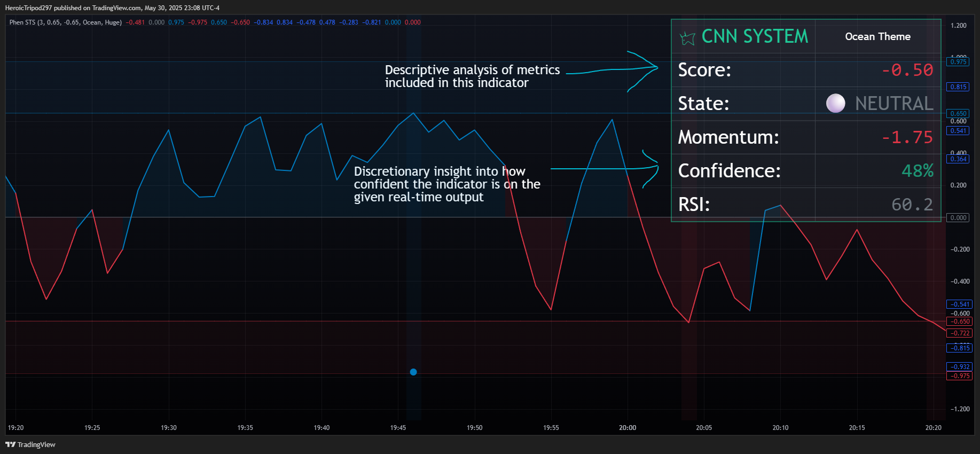Click the Ocean Theme table cell

[x=878, y=36]
